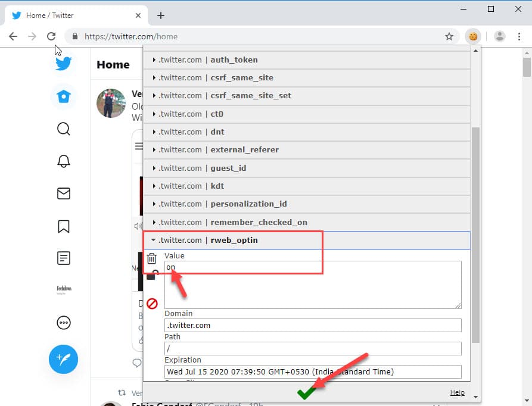Go forward with the browser forward arrow
Viewport: 532px width, 406px height.
point(32,36)
